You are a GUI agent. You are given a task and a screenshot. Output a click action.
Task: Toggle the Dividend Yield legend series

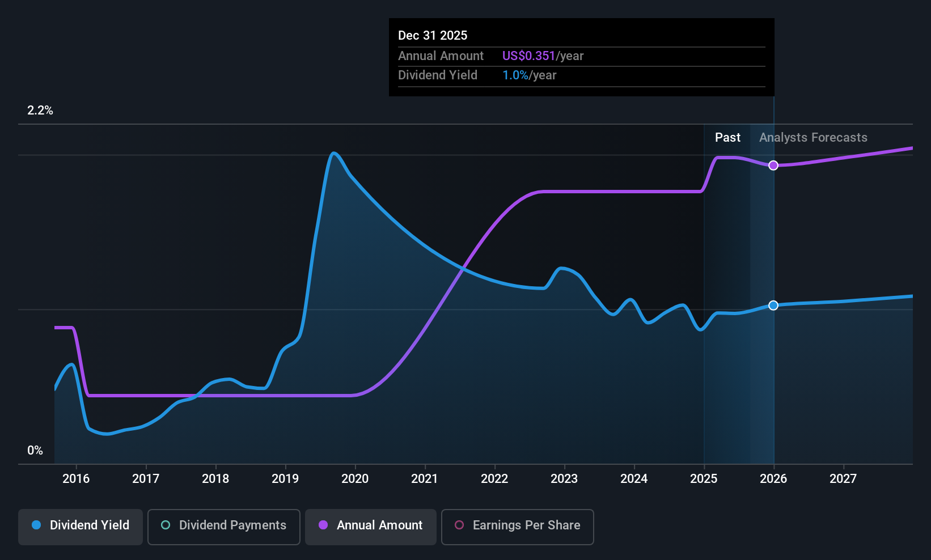point(81,527)
